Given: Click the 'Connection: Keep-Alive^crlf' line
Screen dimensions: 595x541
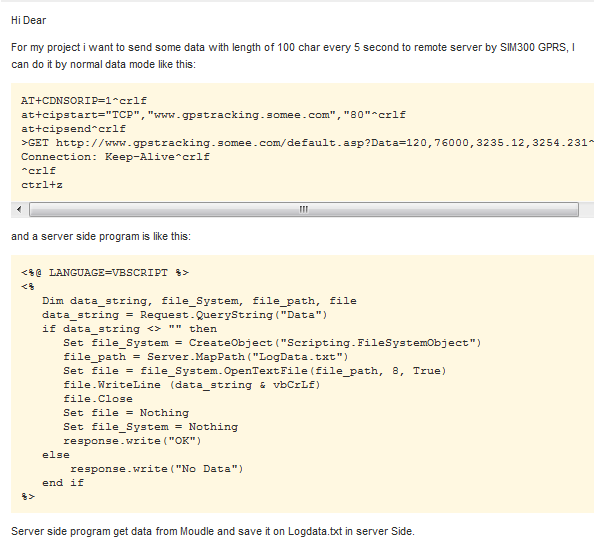Looking at the screenshot, I should click(x=115, y=157).
